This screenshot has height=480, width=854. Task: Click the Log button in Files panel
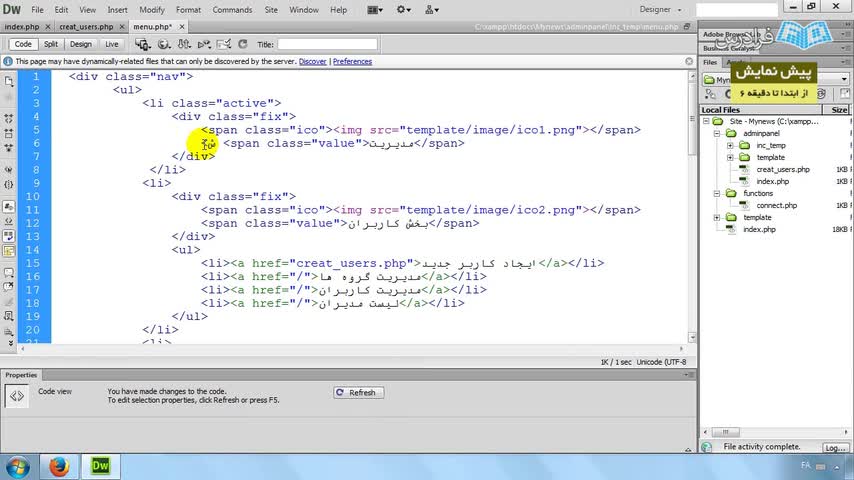coord(835,447)
